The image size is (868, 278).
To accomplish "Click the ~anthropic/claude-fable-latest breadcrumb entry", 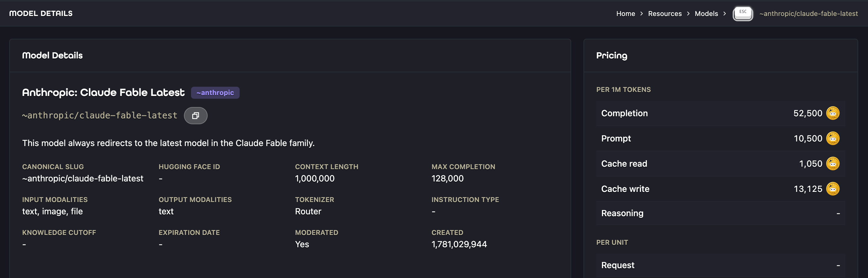I will (808, 14).
